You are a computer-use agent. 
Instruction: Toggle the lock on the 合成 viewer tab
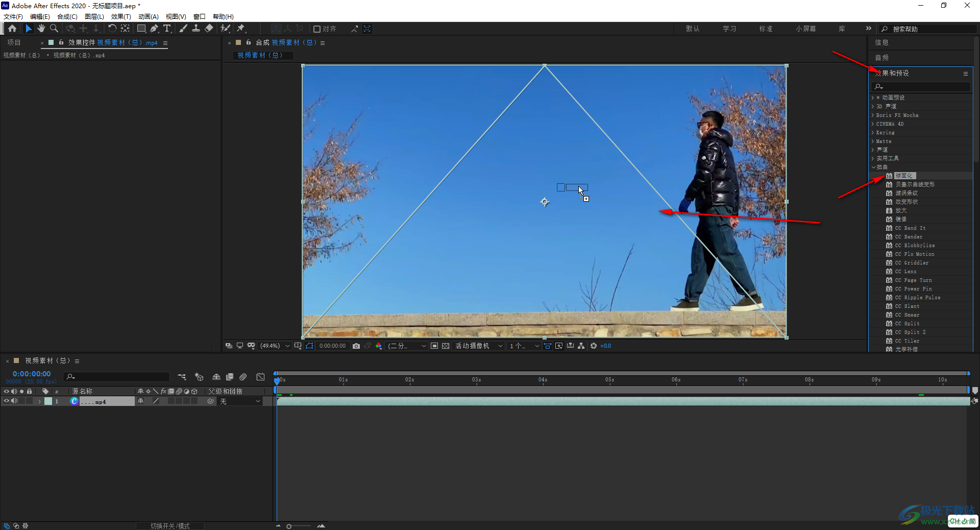pos(249,42)
